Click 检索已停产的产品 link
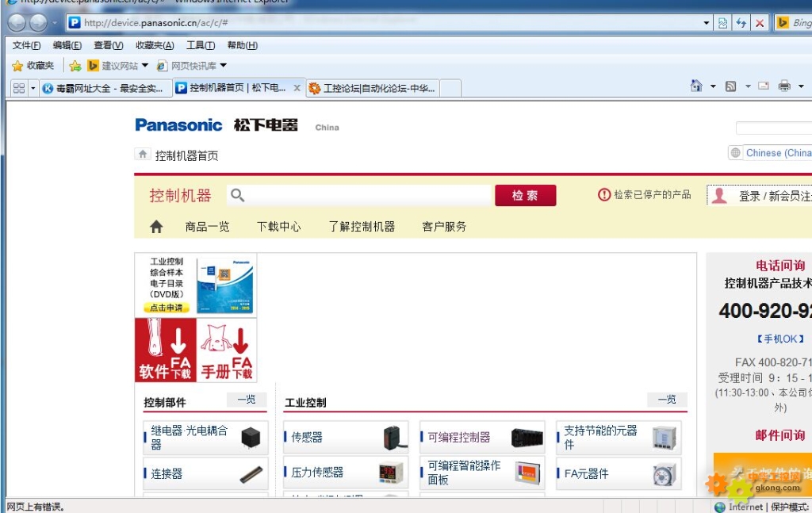The width and height of the screenshot is (812, 513). tap(653, 194)
